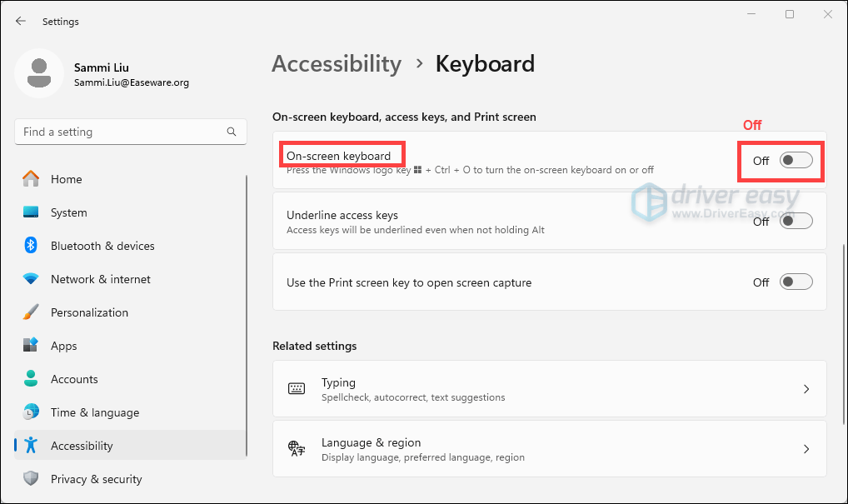The width and height of the screenshot is (848, 504).
Task: Click the Apps icon in sidebar
Action: tap(31, 346)
